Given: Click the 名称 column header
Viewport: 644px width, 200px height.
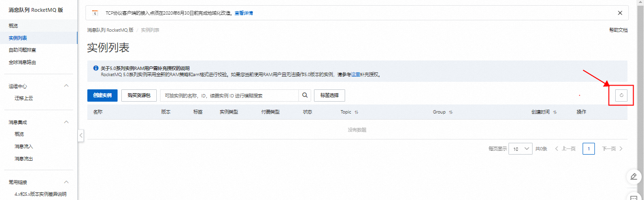Looking at the screenshot, I should (x=98, y=112).
